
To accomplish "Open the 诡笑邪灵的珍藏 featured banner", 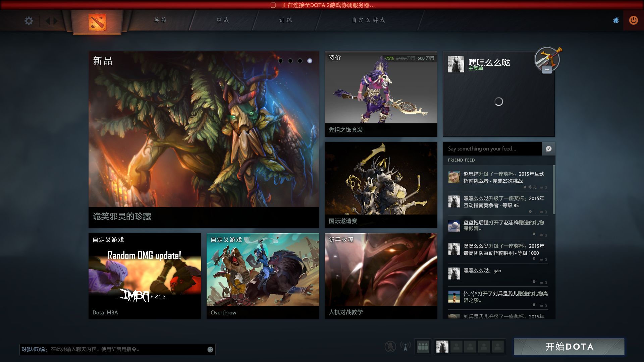I will pyautogui.click(x=204, y=139).
